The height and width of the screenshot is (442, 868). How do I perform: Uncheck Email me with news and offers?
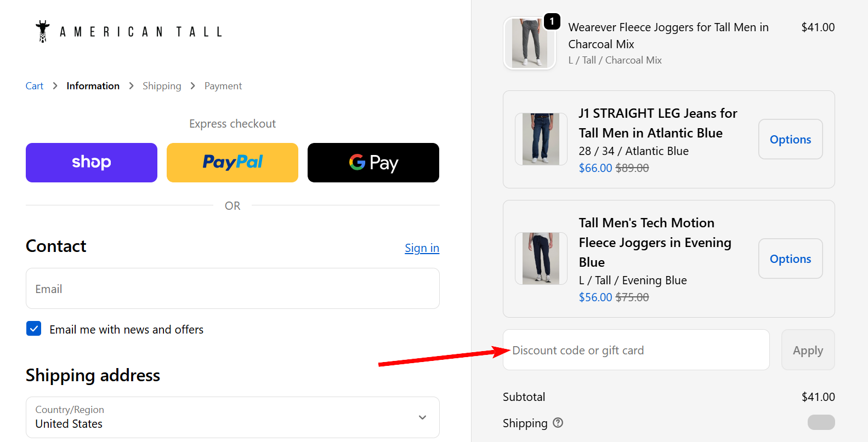tap(34, 329)
